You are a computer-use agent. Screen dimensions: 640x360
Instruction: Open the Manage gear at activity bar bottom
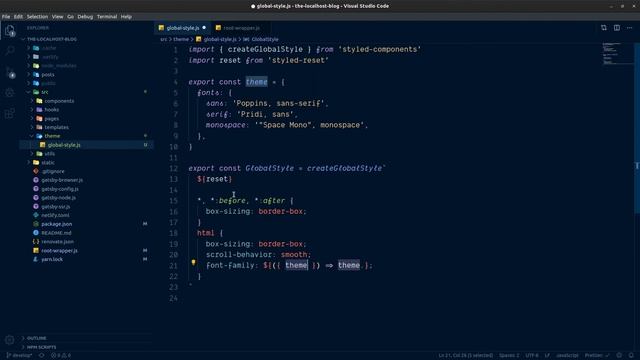[x=10, y=340]
